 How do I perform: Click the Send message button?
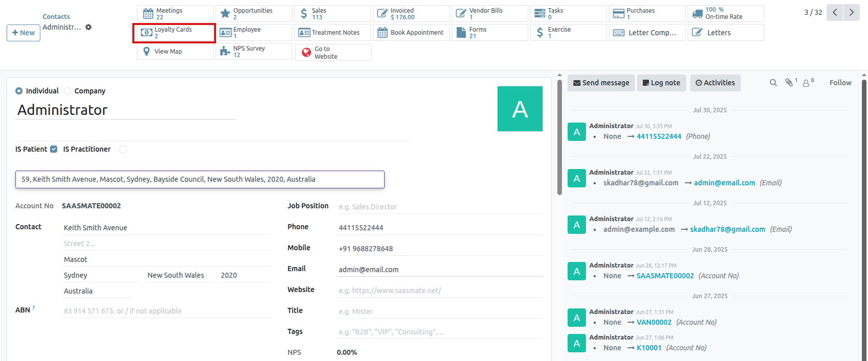coord(601,83)
